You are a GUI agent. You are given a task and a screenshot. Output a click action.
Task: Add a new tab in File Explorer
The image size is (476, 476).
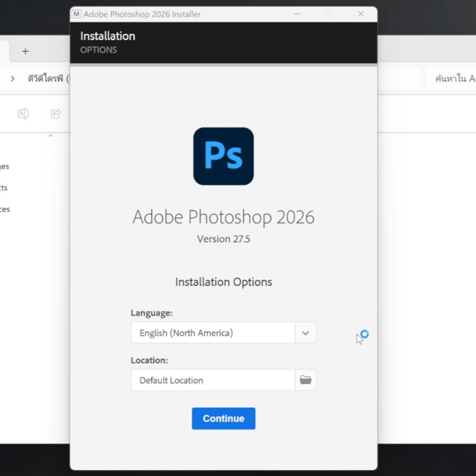coord(26,51)
